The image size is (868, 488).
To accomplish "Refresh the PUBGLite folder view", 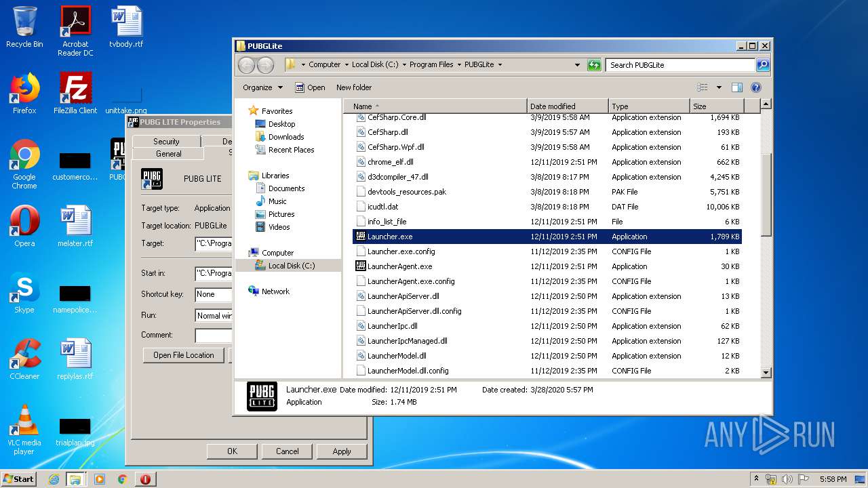I will (x=594, y=65).
